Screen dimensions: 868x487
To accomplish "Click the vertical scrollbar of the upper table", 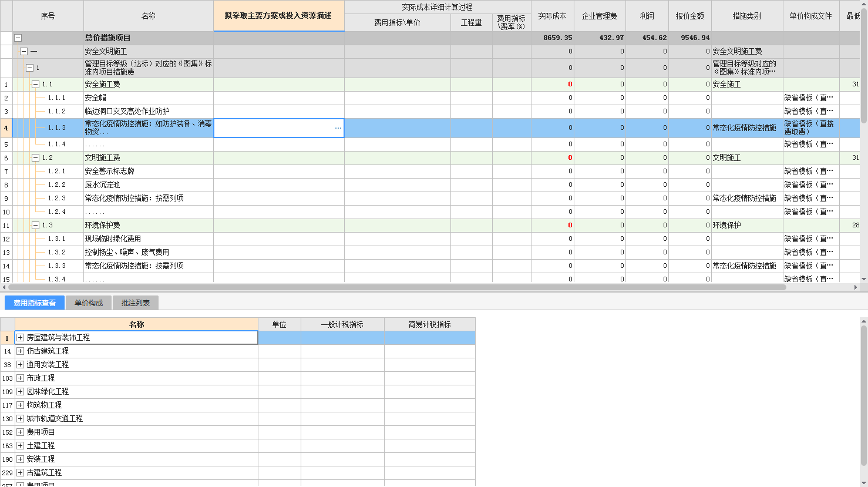I will click(864, 65).
